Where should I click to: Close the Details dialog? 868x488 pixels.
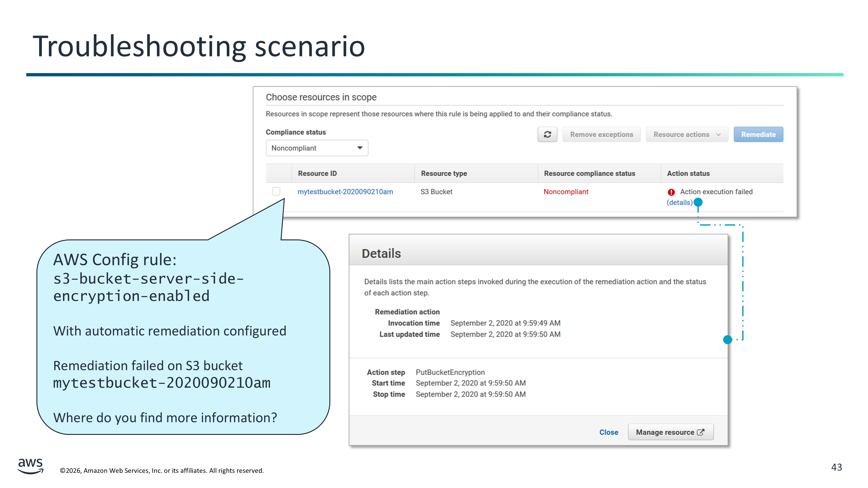click(608, 432)
